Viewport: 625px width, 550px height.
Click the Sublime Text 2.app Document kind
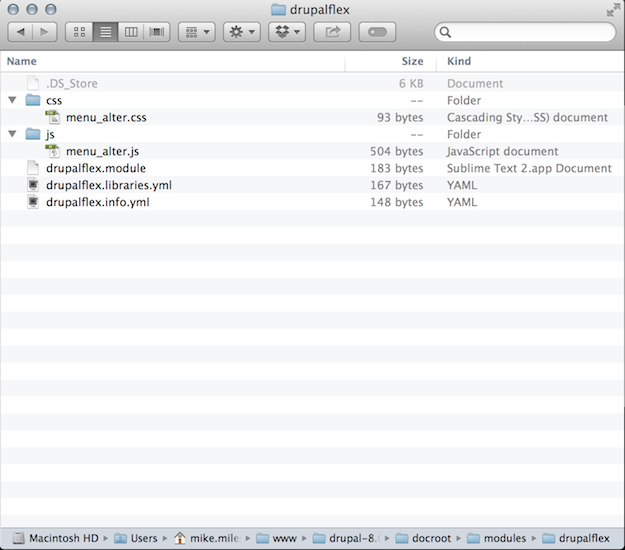(x=529, y=168)
